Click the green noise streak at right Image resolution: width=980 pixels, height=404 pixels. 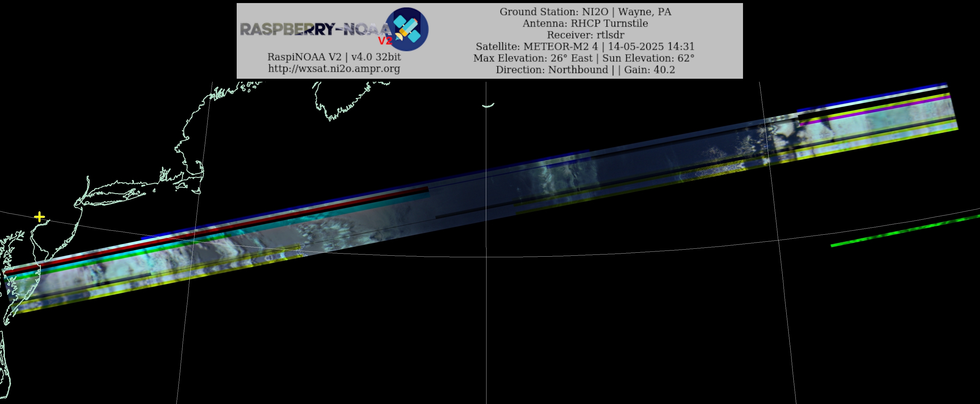(x=906, y=231)
